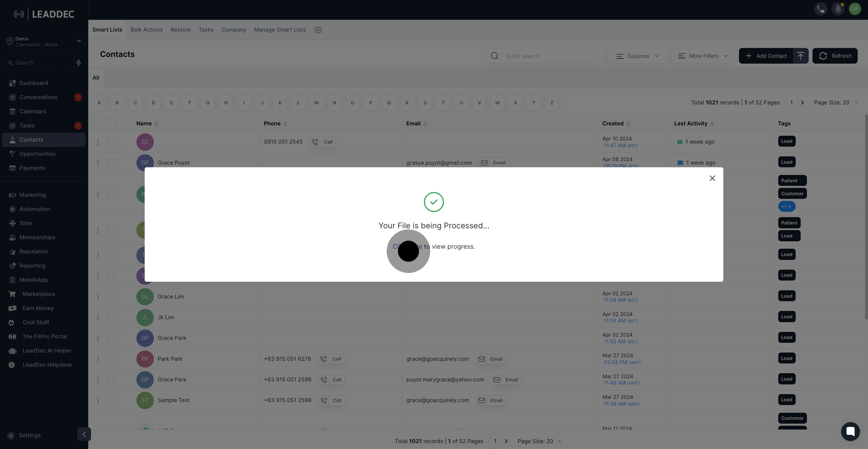Close the file processing dialog
Image resolution: width=868 pixels, height=449 pixels.
712,178
